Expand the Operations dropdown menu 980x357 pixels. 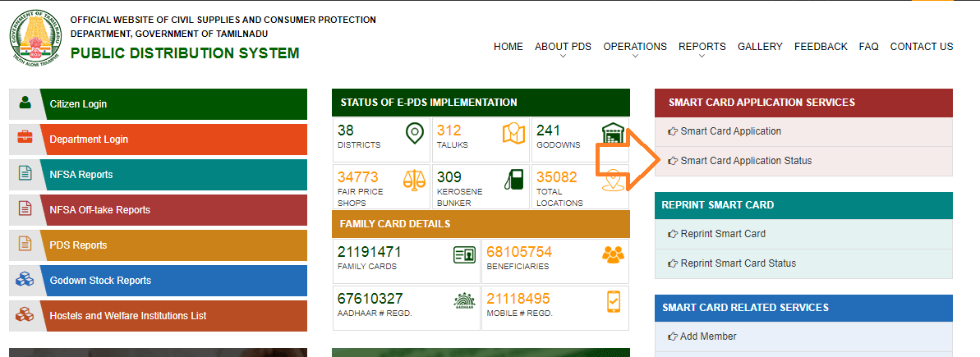[x=634, y=47]
